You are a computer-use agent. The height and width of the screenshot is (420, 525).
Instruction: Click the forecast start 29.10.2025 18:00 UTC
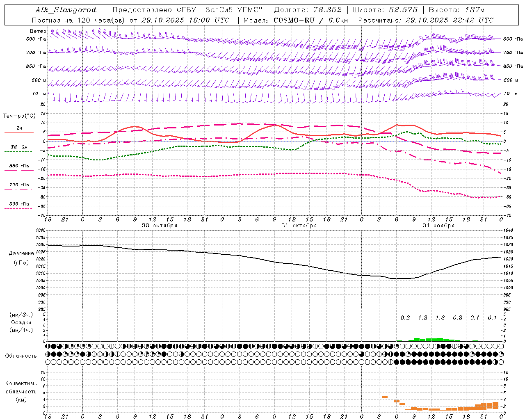[185, 20]
